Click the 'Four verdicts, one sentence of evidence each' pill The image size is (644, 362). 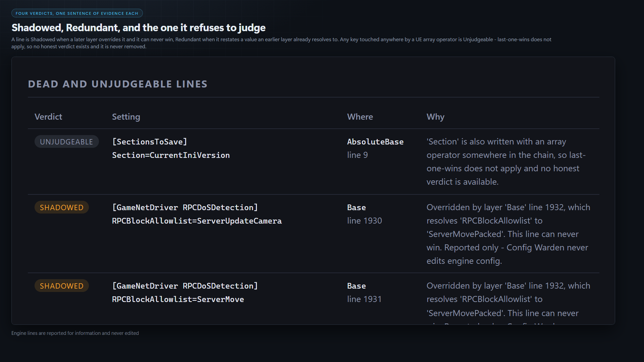pyautogui.click(x=77, y=13)
